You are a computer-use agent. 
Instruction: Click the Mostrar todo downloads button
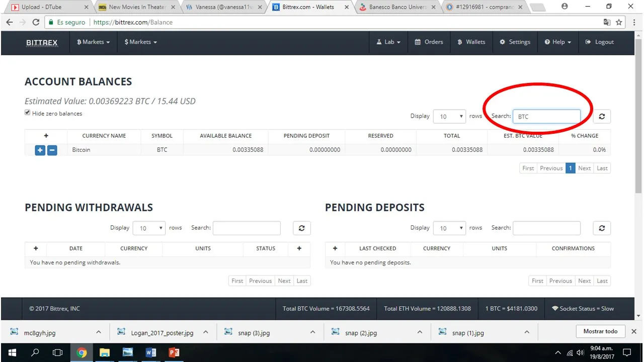click(600, 331)
